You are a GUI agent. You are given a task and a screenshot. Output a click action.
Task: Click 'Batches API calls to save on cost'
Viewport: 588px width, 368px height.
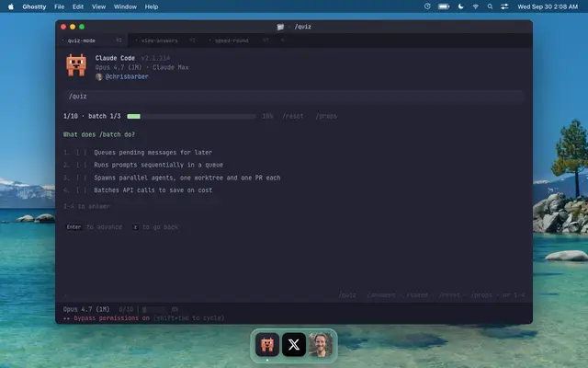pos(153,190)
